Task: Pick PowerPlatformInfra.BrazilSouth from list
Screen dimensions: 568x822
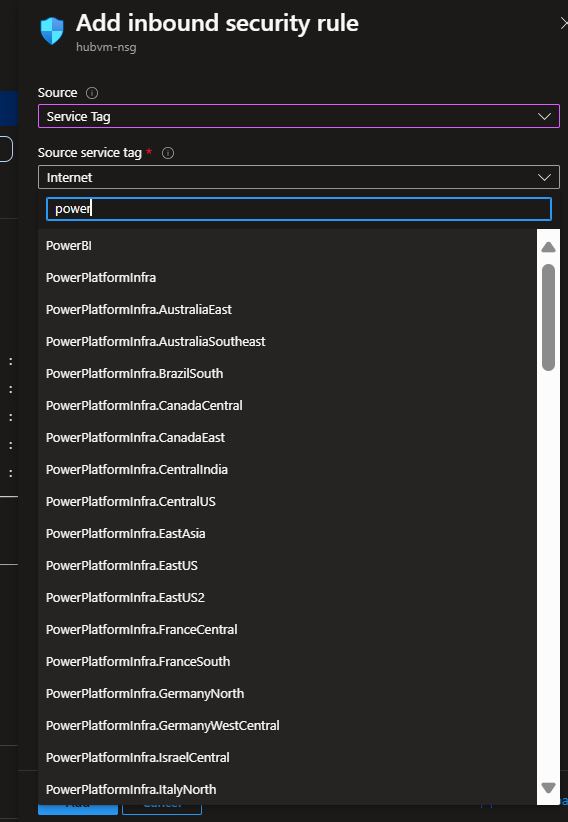Action: [287, 373]
